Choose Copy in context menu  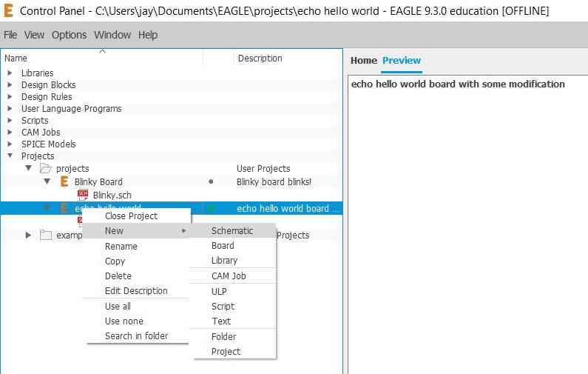click(x=137, y=261)
